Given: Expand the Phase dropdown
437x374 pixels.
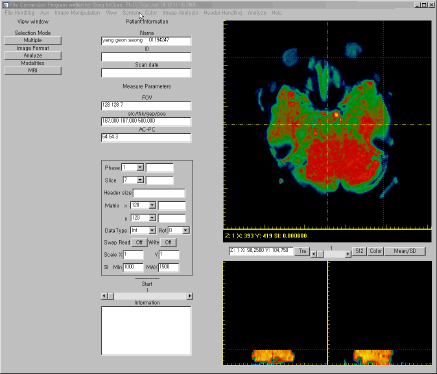Looking at the screenshot, I should coord(140,167).
